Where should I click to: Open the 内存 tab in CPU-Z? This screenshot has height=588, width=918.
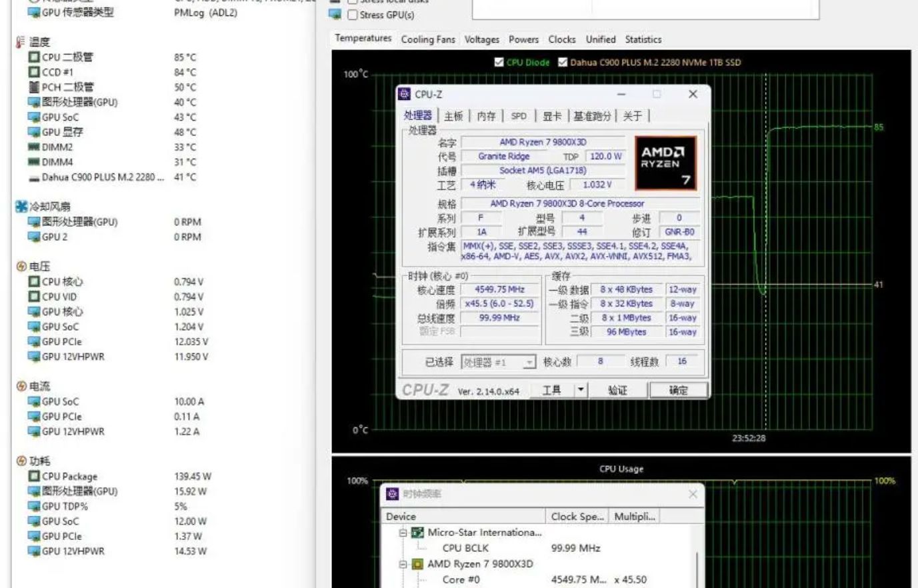(486, 116)
